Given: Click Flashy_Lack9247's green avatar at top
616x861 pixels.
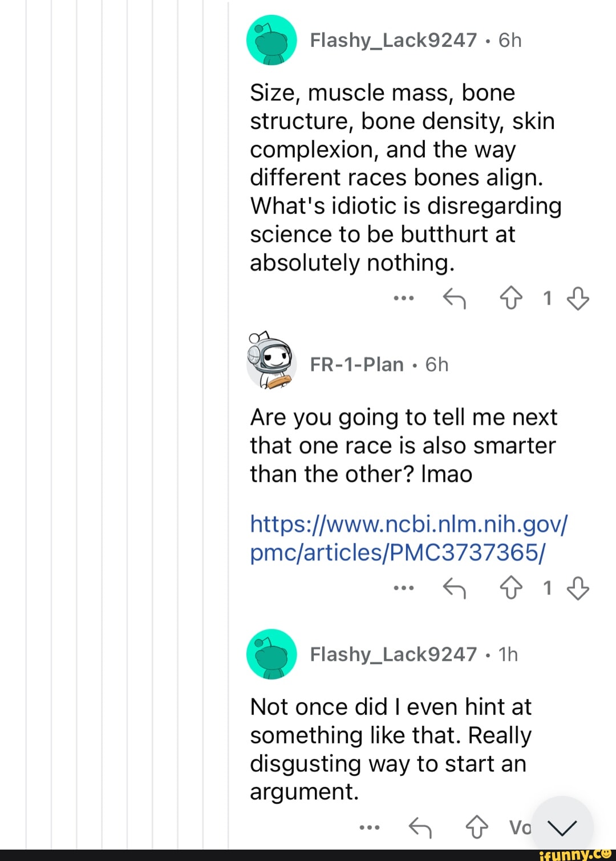Looking at the screenshot, I should pyautogui.click(x=271, y=40).
